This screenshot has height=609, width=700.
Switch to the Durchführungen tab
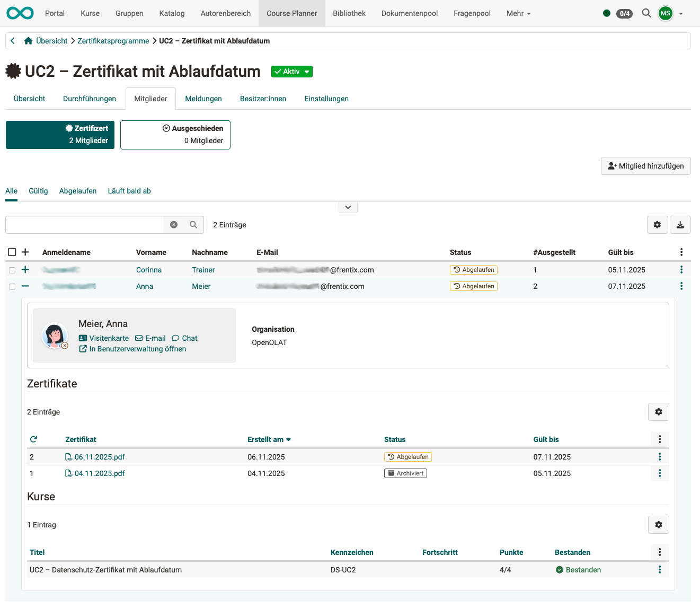tap(89, 99)
